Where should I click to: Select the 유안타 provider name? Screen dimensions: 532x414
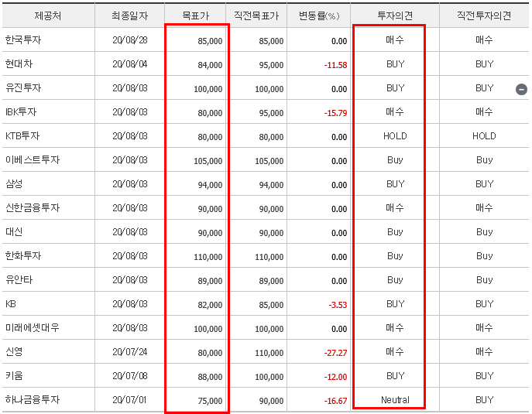pyautogui.click(x=19, y=279)
